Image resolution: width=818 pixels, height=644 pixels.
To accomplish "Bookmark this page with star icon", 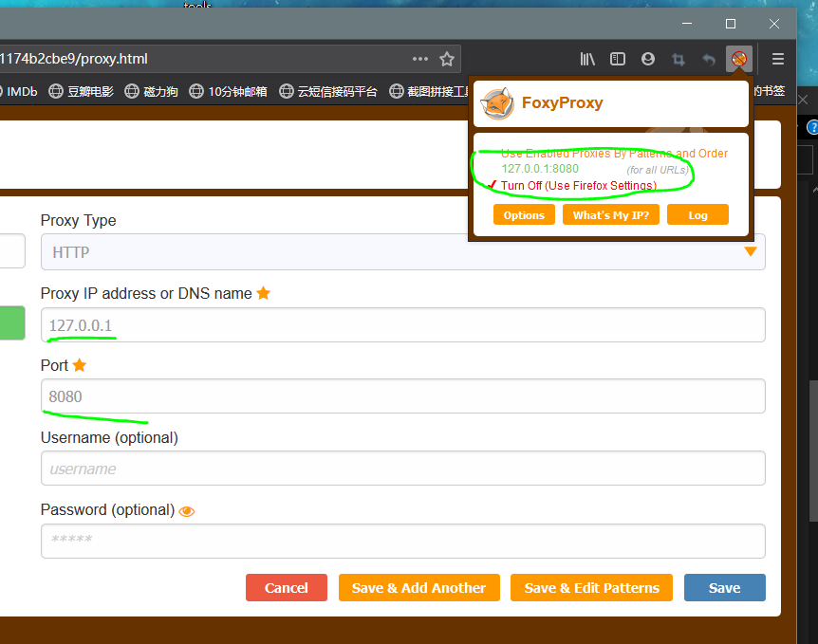I will 447,59.
